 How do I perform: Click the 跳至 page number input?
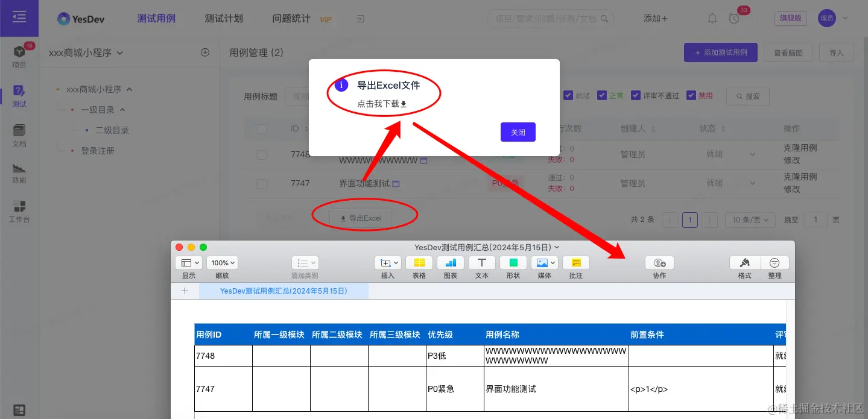point(816,220)
